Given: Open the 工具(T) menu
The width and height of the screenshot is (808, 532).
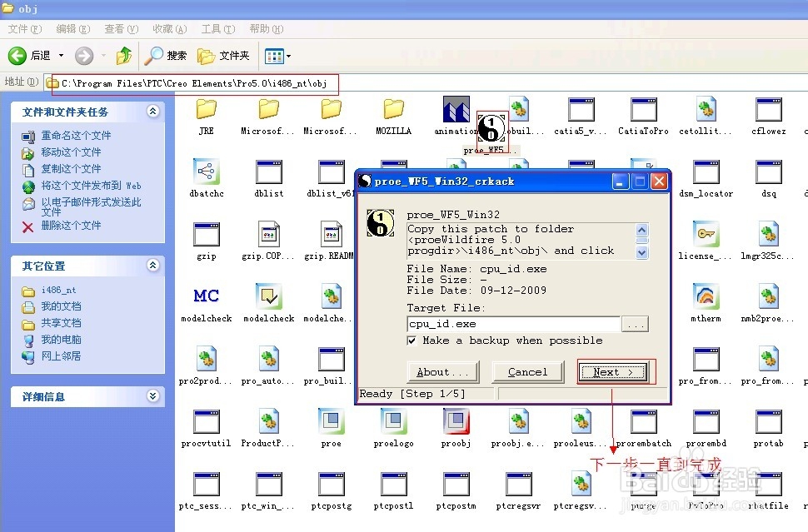Looking at the screenshot, I should click(218, 29).
